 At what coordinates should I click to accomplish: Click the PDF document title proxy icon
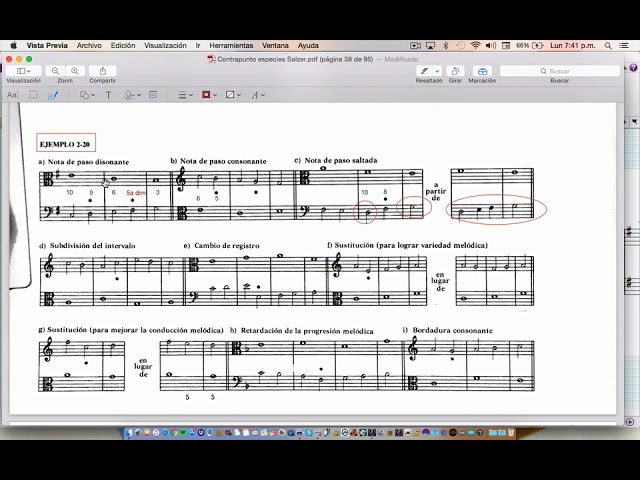(x=211, y=59)
